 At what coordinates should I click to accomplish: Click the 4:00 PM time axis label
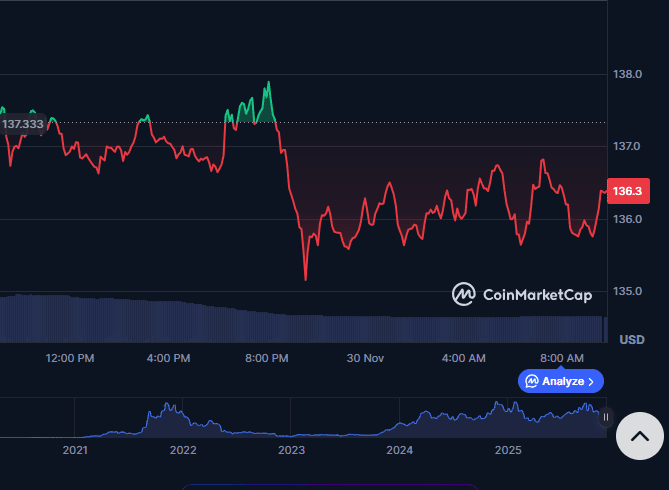tap(169, 358)
